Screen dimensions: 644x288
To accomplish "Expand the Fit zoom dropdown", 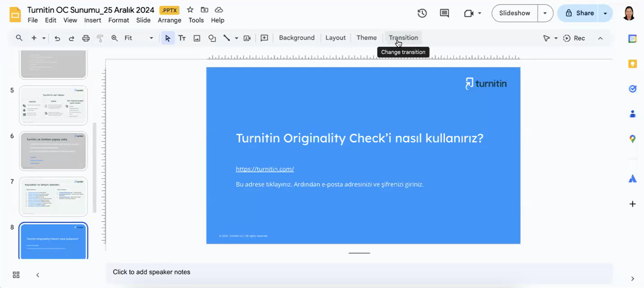I will pyautogui.click(x=151, y=38).
